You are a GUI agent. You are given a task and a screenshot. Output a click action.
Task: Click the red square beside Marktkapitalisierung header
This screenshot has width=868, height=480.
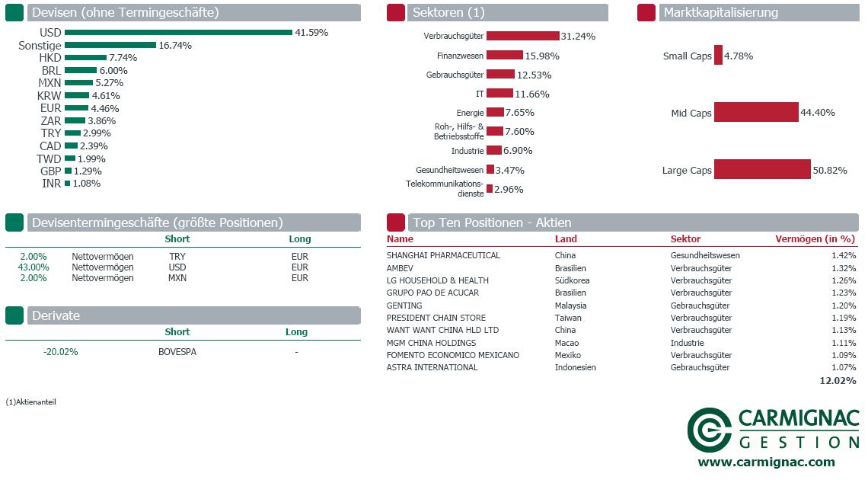pyautogui.click(x=646, y=13)
